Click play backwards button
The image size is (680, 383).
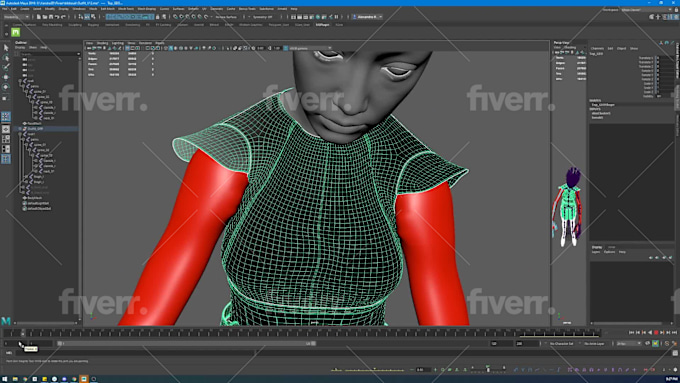click(x=650, y=332)
